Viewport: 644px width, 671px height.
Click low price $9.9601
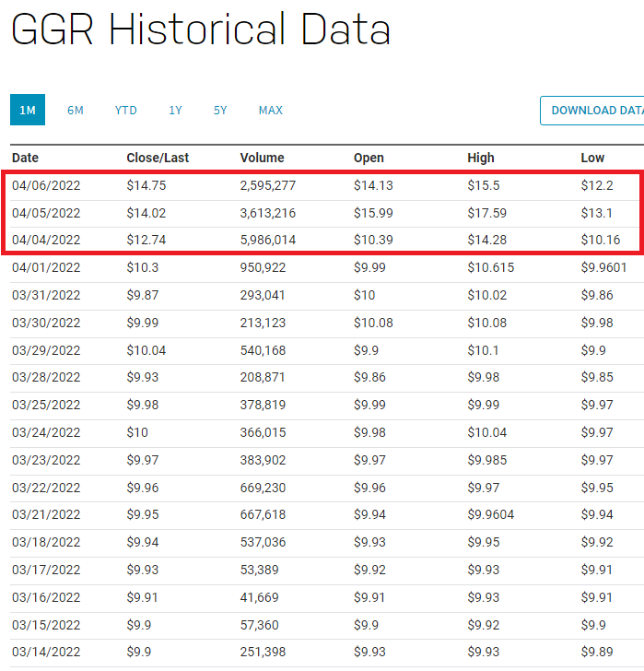pos(603,267)
